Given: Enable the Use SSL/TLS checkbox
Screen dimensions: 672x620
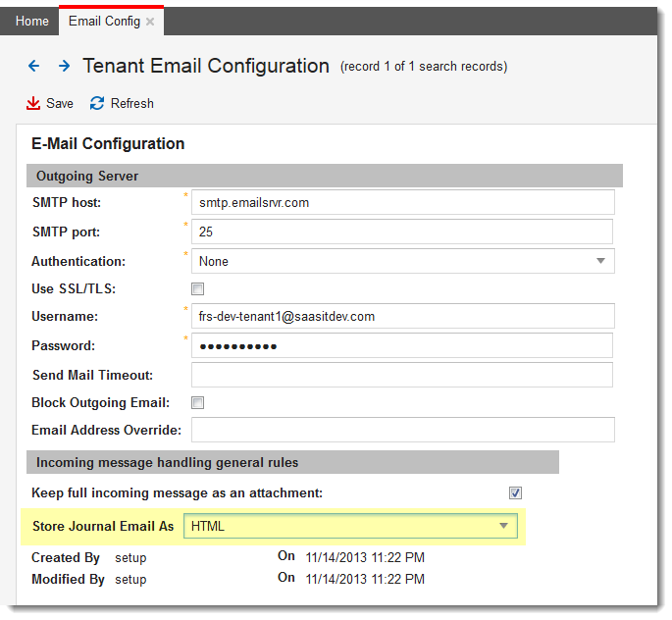Looking at the screenshot, I should [x=197, y=289].
